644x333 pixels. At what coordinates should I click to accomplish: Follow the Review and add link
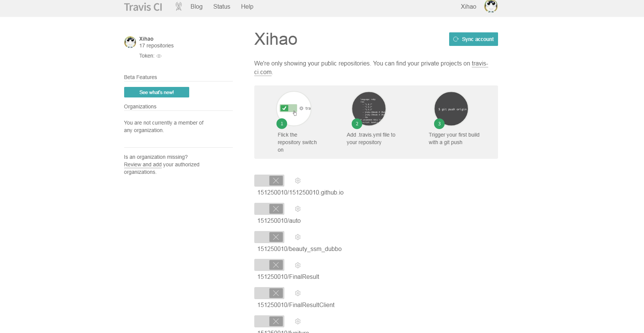(x=143, y=164)
